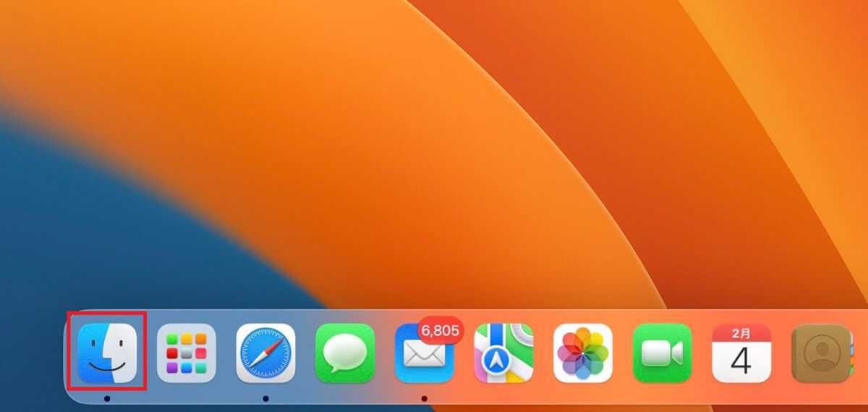Image resolution: width=868 pixels, height=412 pixels.
Task: Open Finder from the Dock
Action: coord(107,353)
